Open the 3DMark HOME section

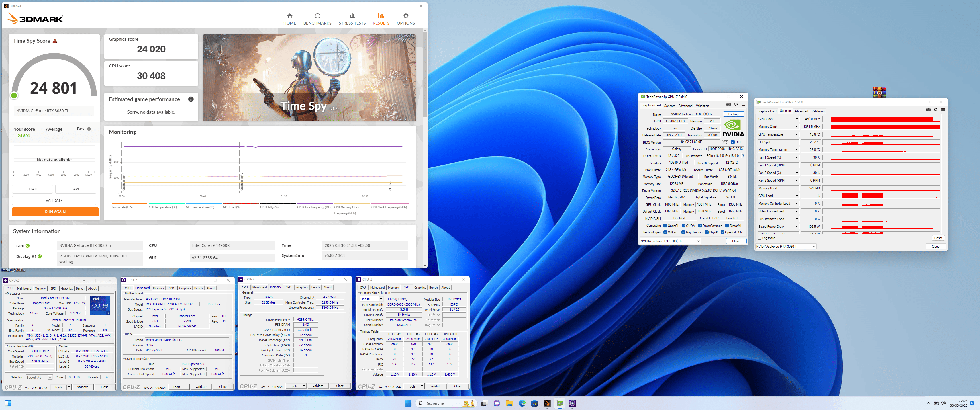(x=289, y=19)
